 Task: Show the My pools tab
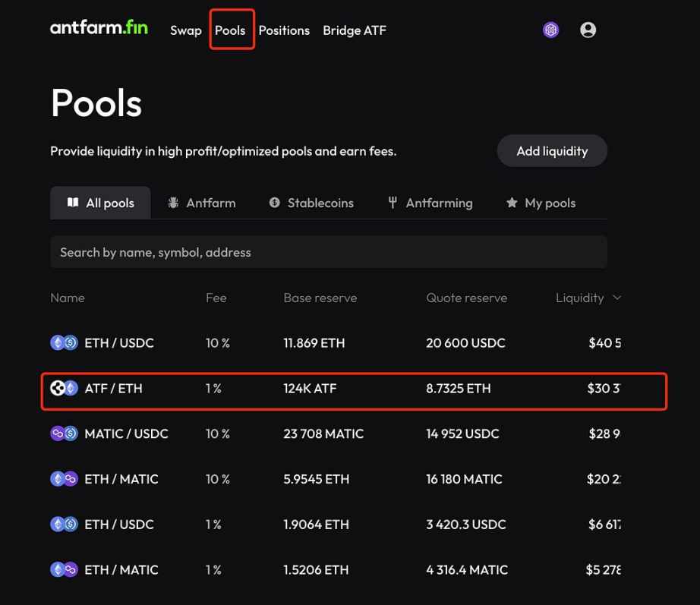pyautogui.click(x=541, y=203)
